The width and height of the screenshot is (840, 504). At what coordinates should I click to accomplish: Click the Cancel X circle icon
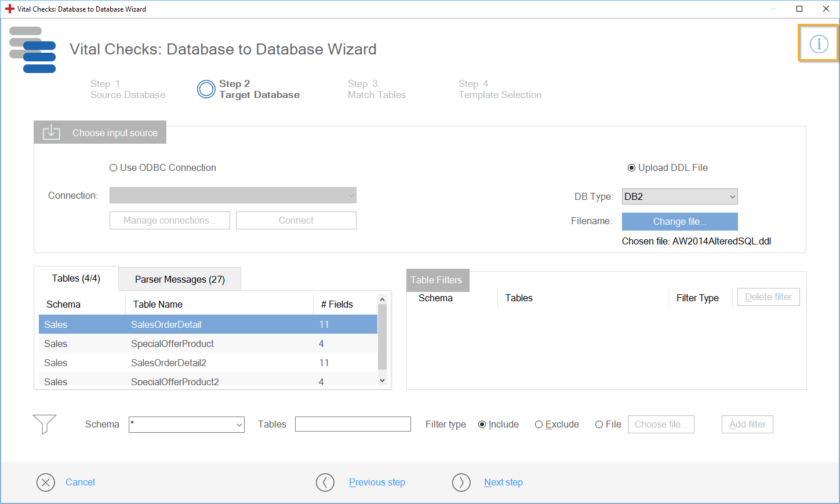[x=46, y=482]
